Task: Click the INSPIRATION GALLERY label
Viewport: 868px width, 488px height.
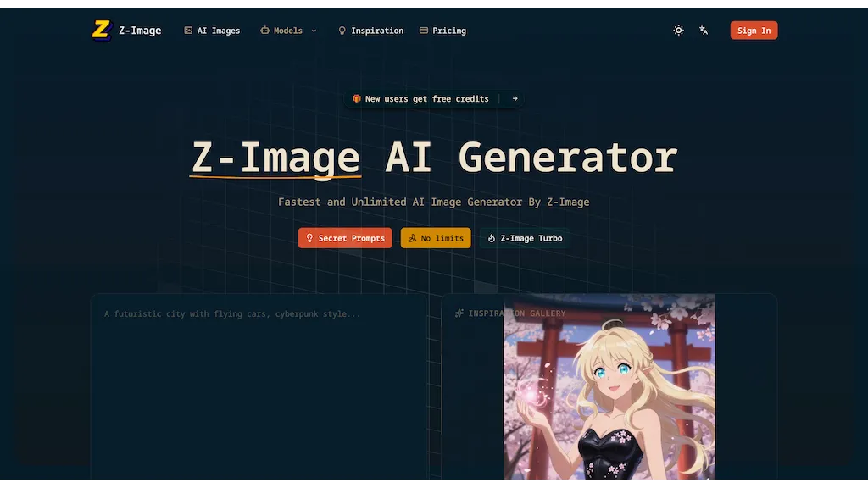Action: point(517,313)
